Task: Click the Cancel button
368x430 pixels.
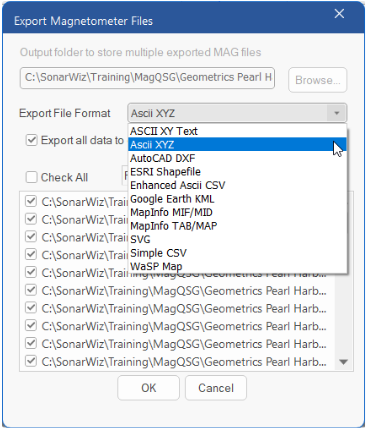Action: click(216, 388)
